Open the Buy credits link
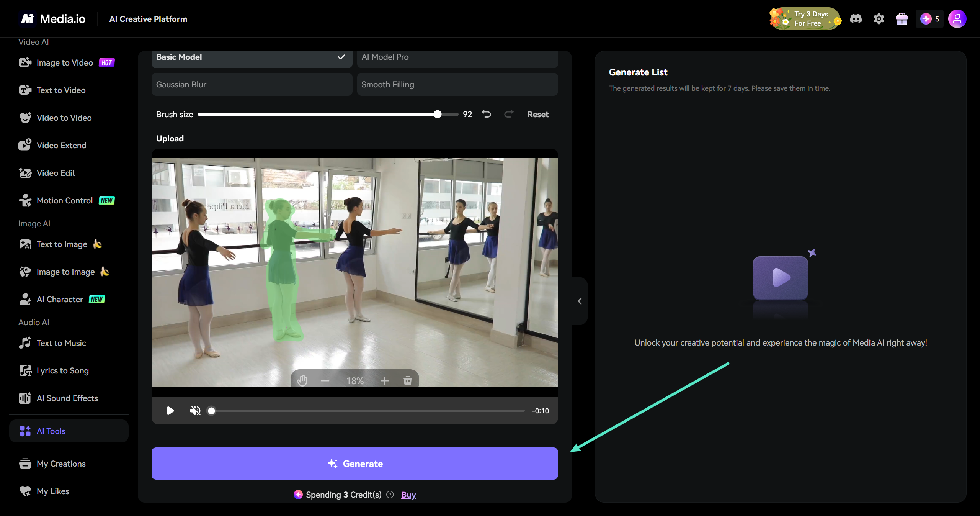 coord(408,495)
